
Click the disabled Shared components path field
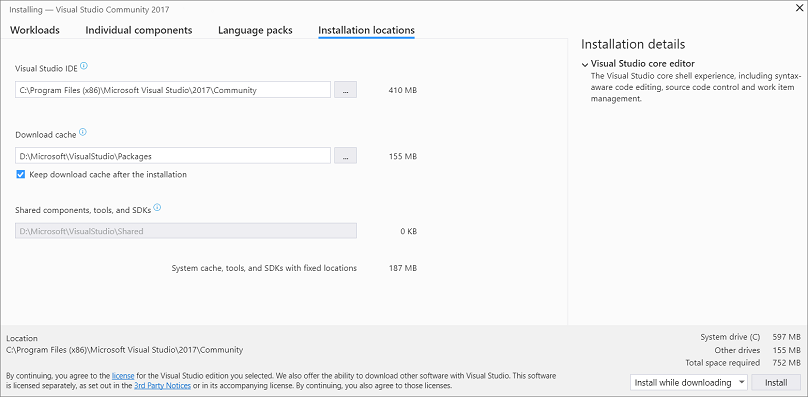tap(186, 231)
